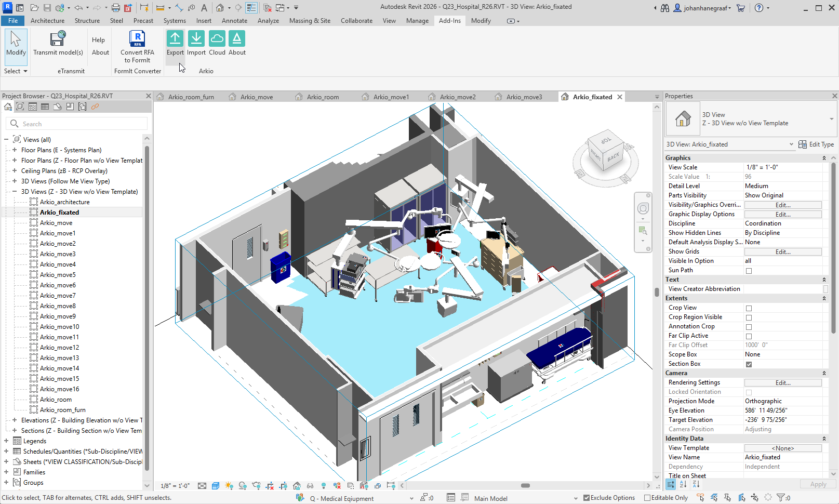This screenshot has width=839, height=504.
Task: Click the Text tool 'A' icon
Action: tap(204, 8)
